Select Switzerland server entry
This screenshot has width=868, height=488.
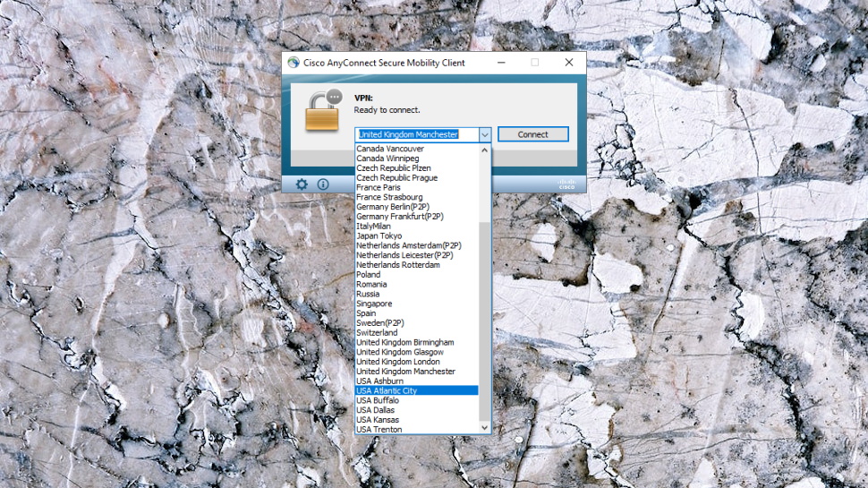tap(417, 333)
